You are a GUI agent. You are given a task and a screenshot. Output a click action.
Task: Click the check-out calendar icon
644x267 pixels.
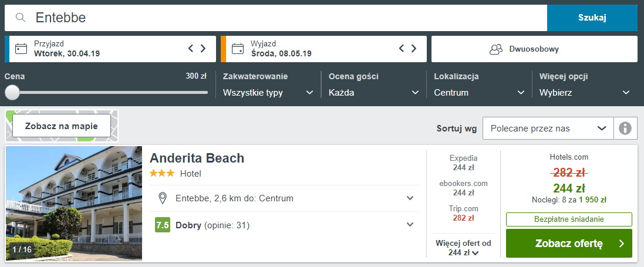238,49
